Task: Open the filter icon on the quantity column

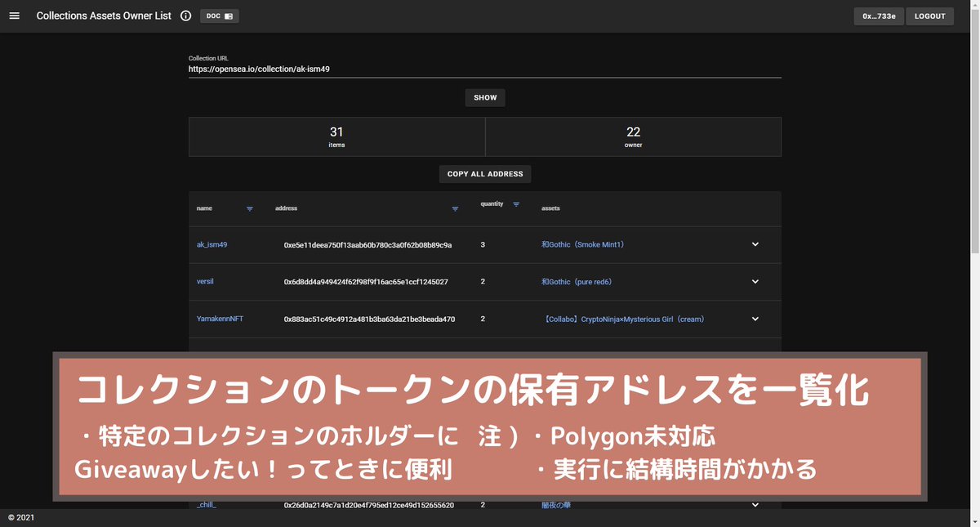Action: [x=515, y=204]
